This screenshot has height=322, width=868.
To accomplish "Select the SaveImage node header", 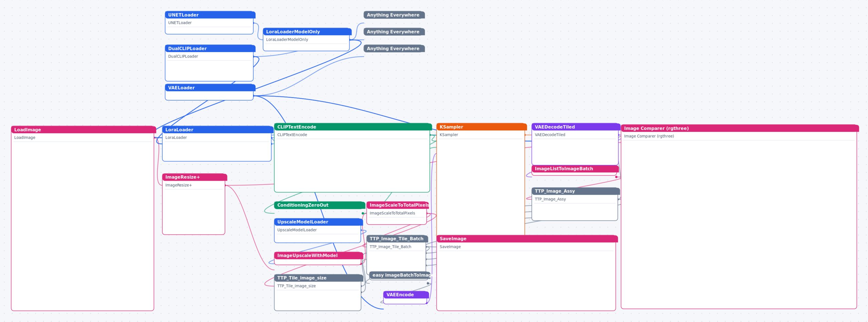I will pos(527,239).
